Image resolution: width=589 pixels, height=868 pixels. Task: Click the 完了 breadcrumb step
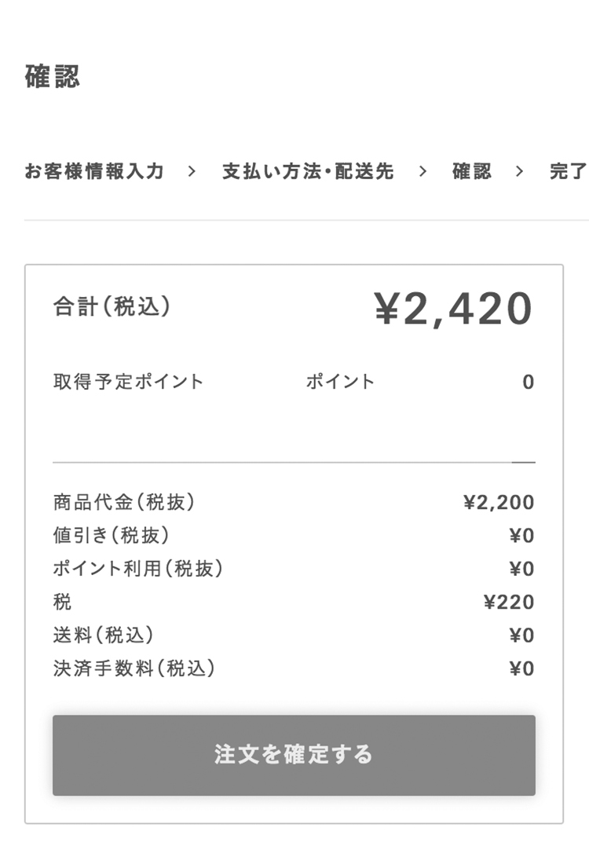[568, 171]
